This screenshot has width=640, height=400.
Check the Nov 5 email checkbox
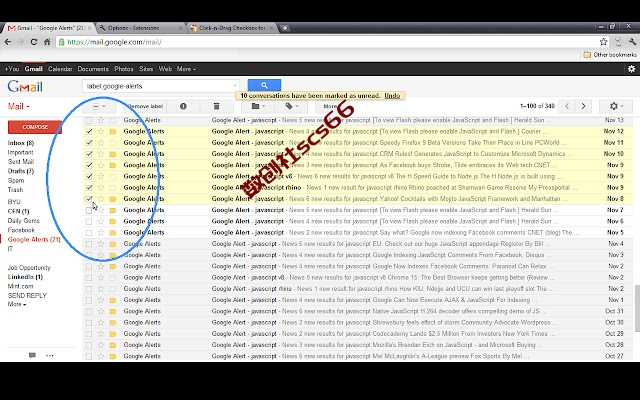[89, 233]
